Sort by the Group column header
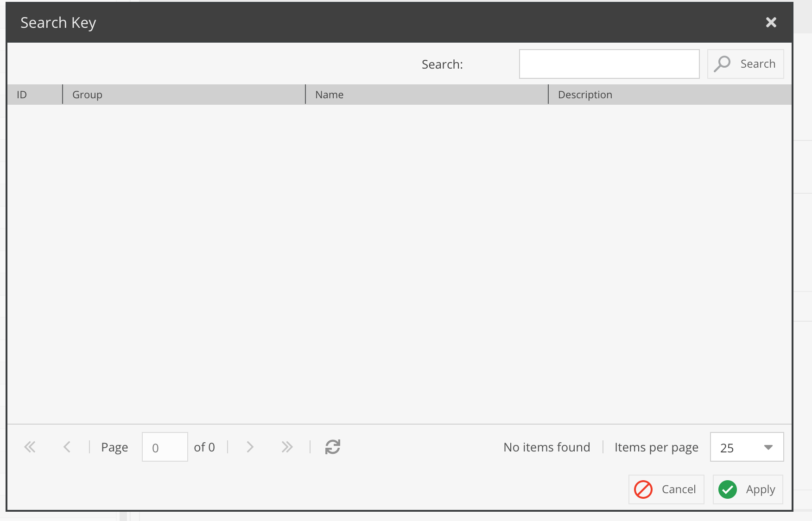The width and height of the screenshot is (812, 521). (x=184, y=95)
